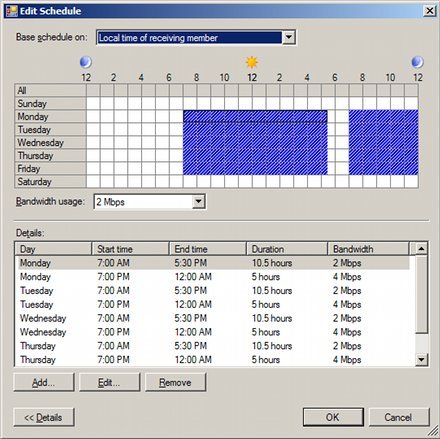
Task: Click the Bandwidth column header
Action: coord(368,249)
